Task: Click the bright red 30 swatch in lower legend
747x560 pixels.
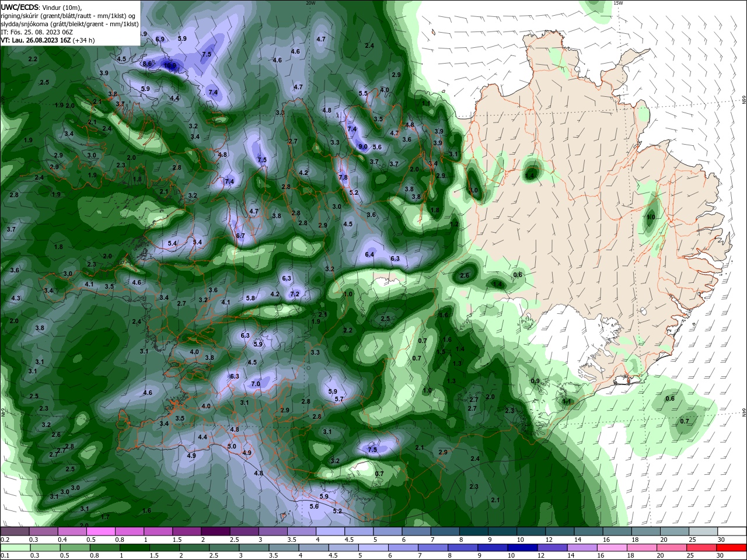Action: click(732, 548)
